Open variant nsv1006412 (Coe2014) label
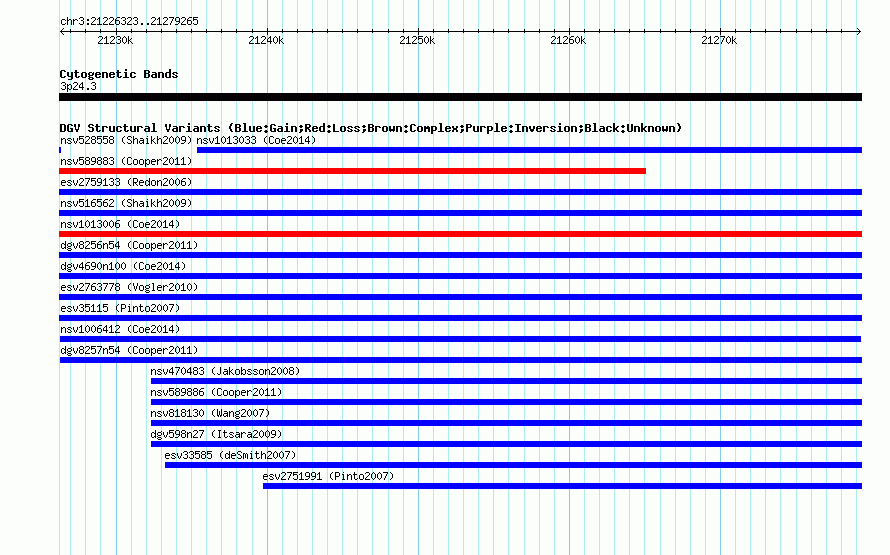The image size is (890, 555). pos(120,329)
